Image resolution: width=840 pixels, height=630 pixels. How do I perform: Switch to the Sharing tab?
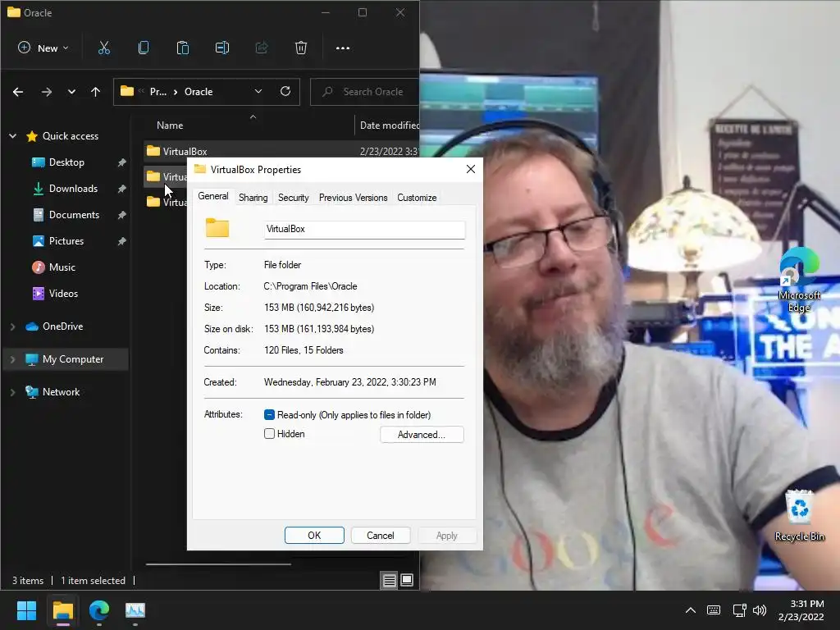click(253, 198)
